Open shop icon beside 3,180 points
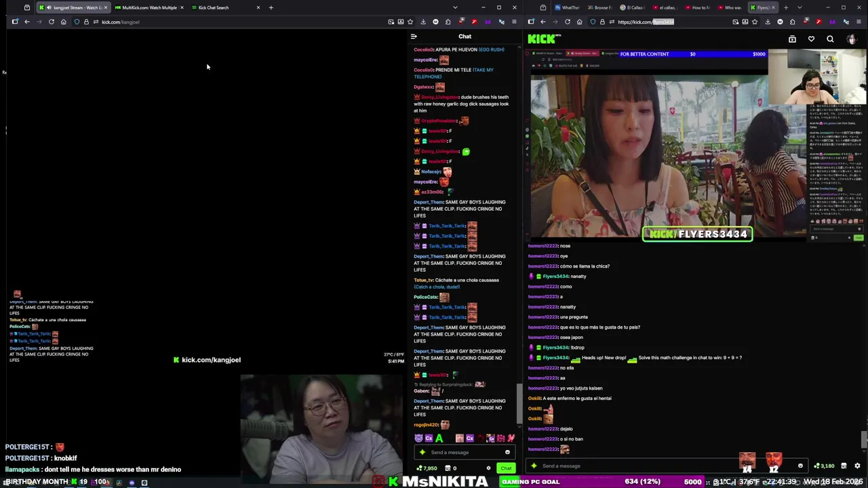The width and height of the screenshot is (868, 488). [844, 466]
